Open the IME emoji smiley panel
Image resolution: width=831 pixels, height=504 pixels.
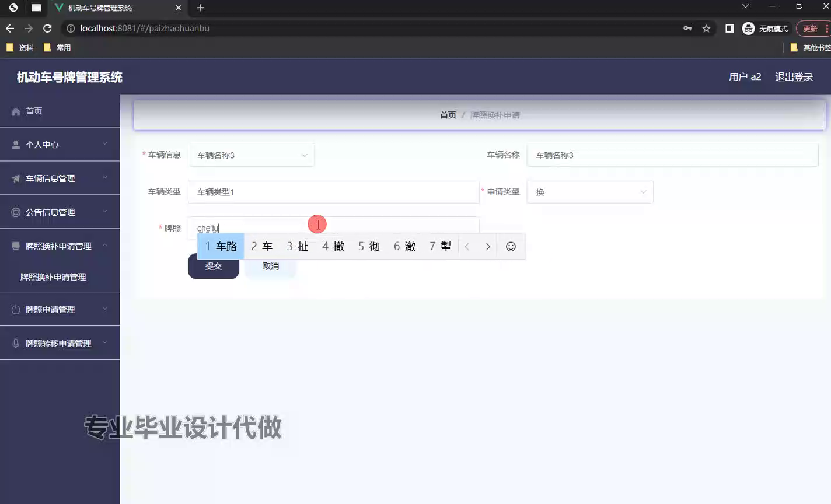point(511,247)
